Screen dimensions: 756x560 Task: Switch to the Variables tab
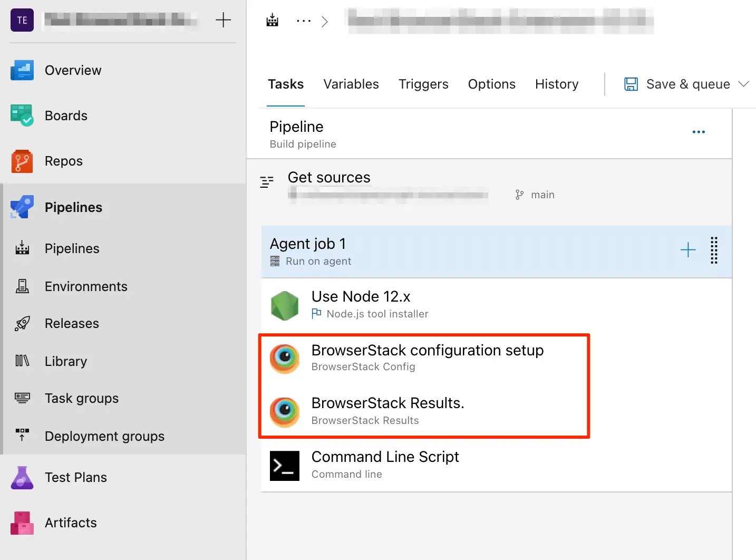tap(351, 84)
